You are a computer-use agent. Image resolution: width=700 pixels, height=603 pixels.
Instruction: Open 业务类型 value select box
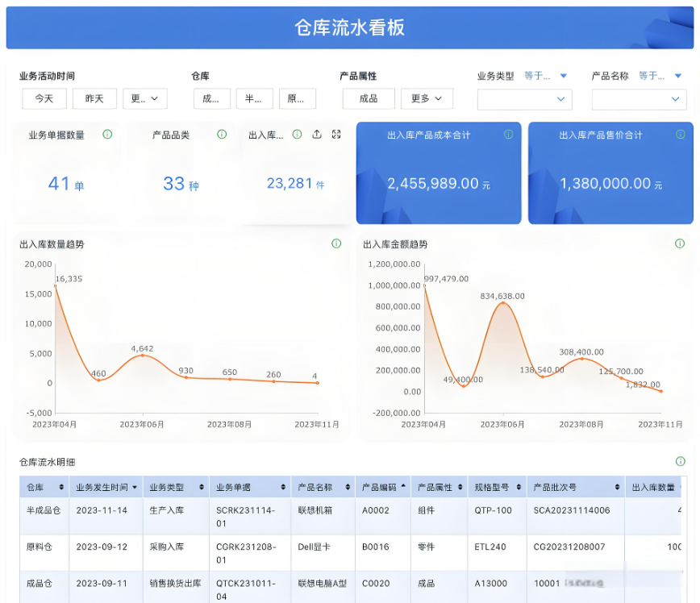(x=524, y=99)
